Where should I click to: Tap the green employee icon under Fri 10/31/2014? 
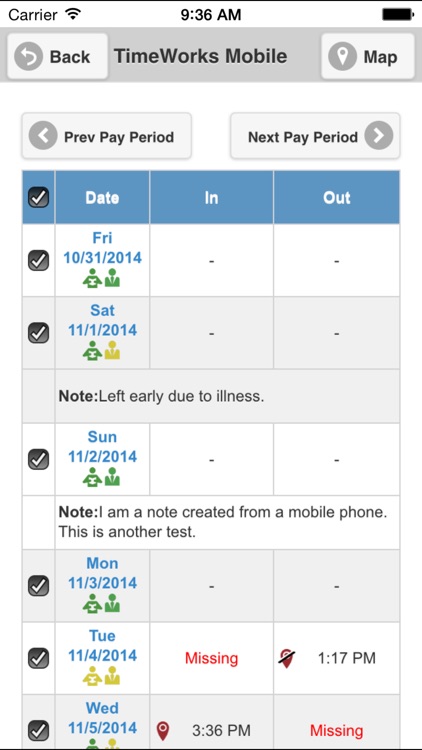[x=92, y=278]
